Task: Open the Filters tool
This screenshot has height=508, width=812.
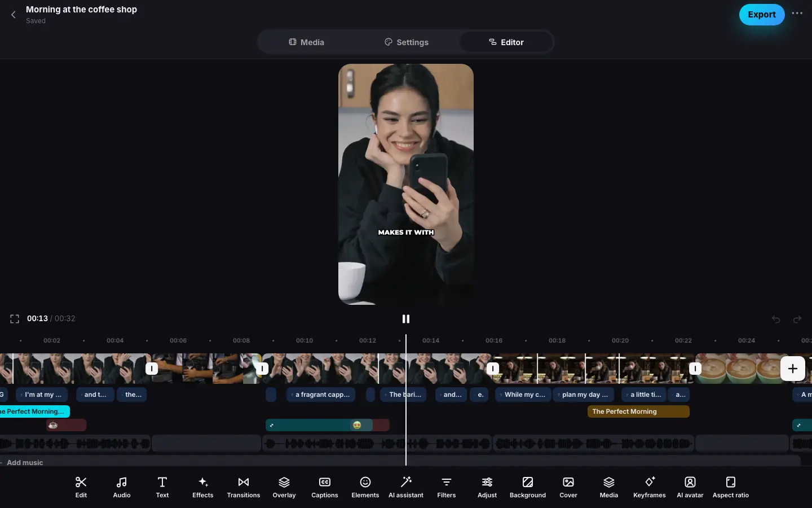Action: pyautogui.click(x=447, y=487)
